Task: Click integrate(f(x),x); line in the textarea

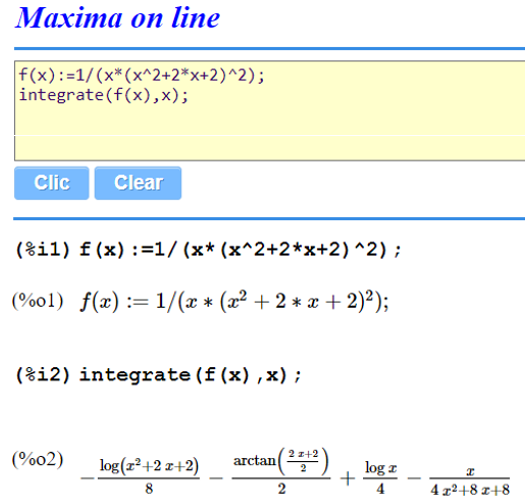Action: pos(104,95)
